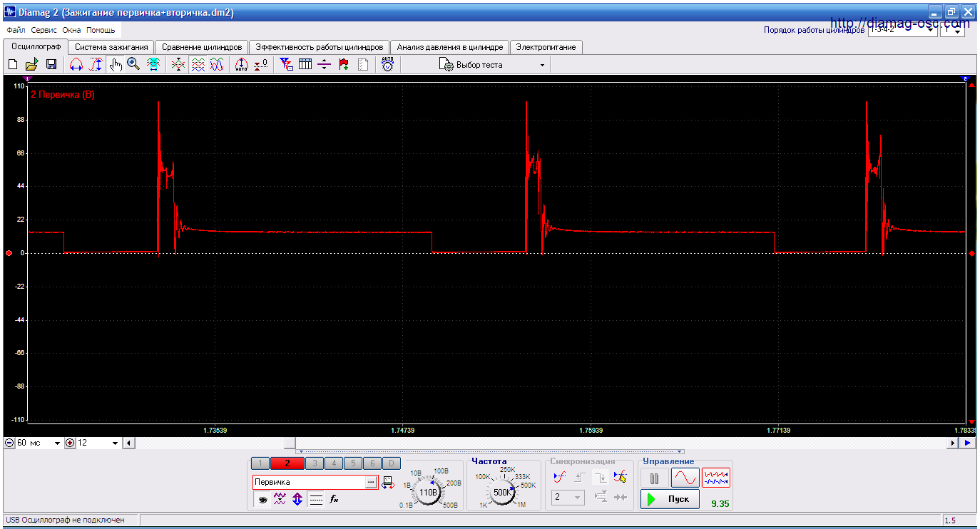Open the filter settings funnel icon
Image resolution: width=980 pixels, height=529 pixels.
click(x=287, y=65)
